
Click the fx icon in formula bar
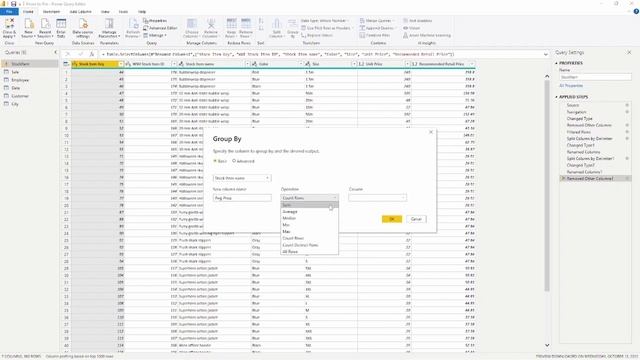[92, 54]
